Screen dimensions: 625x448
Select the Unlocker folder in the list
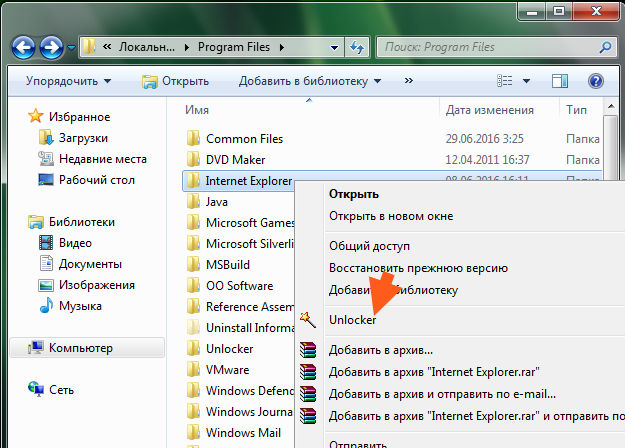point(230,349)
